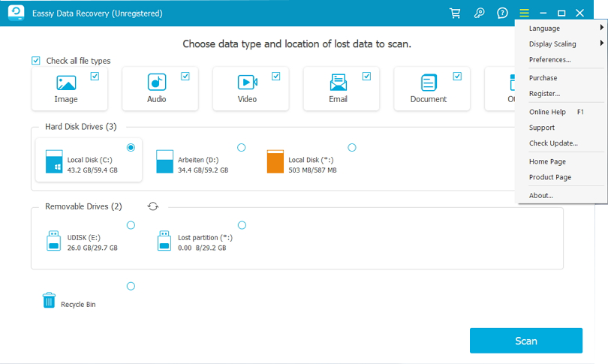Image resolution: width=608 pixels, height=364 pixels.
Task: Start scanning with the Scan button
Action: click(525, 341)
